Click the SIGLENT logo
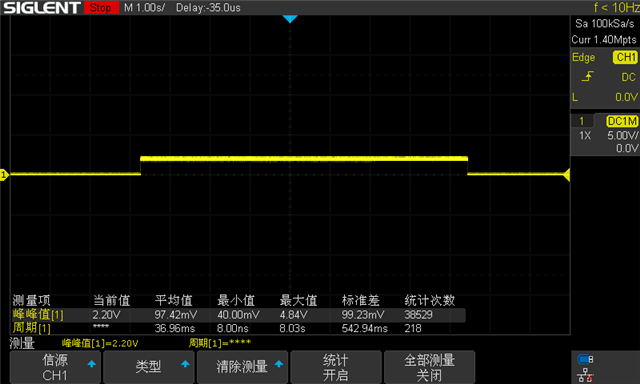 coord(42,7)
